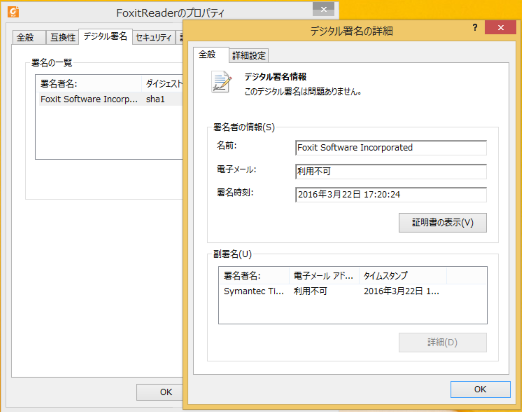Select the Symantec countersignature row

click(x=353, y=291)
